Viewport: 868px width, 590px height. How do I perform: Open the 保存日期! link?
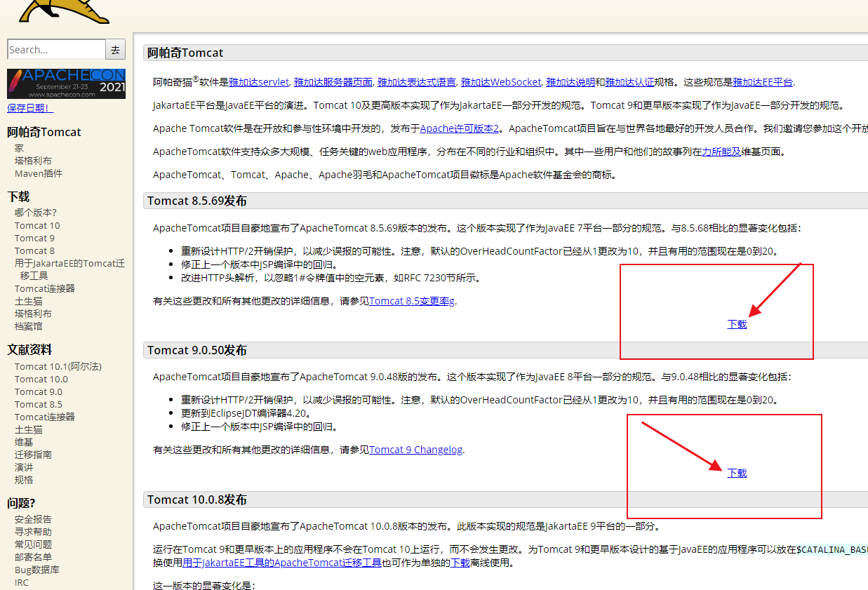pyautogui.click(x=30, y=108)
